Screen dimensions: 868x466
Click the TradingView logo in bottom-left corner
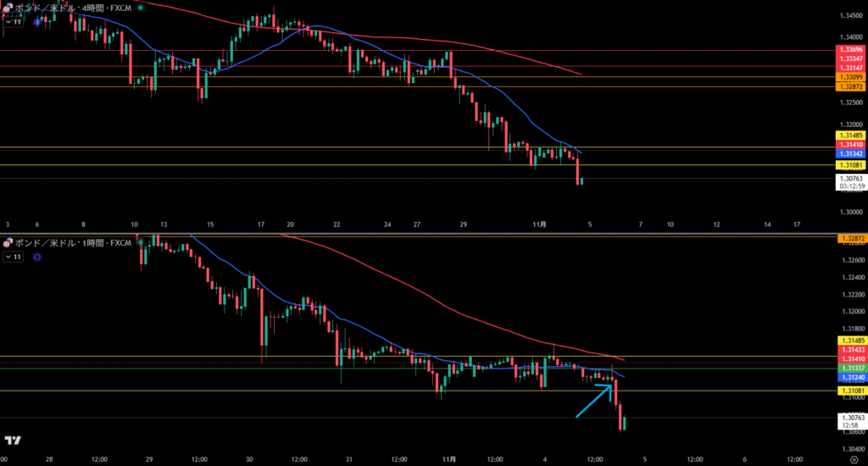(x=13, y=440)
